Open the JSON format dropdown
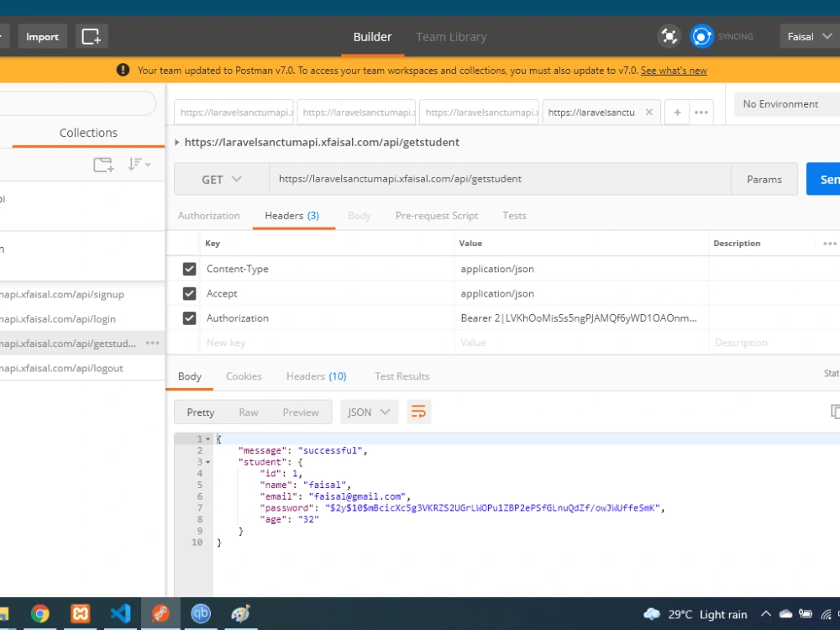Screen dimensions: 840x630 point(369,412)
